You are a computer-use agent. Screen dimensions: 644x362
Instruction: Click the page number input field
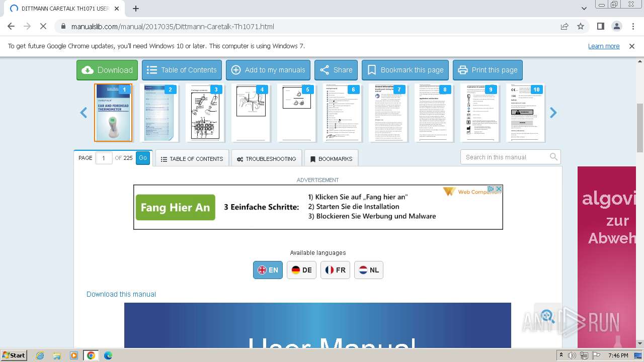point(104,158)
